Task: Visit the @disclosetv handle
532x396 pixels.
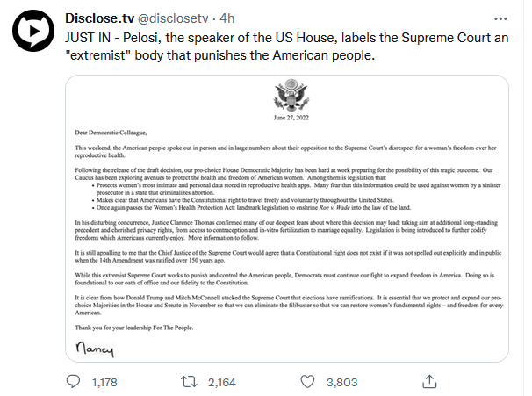Action: pyautogui.click(x=188, y=18)
